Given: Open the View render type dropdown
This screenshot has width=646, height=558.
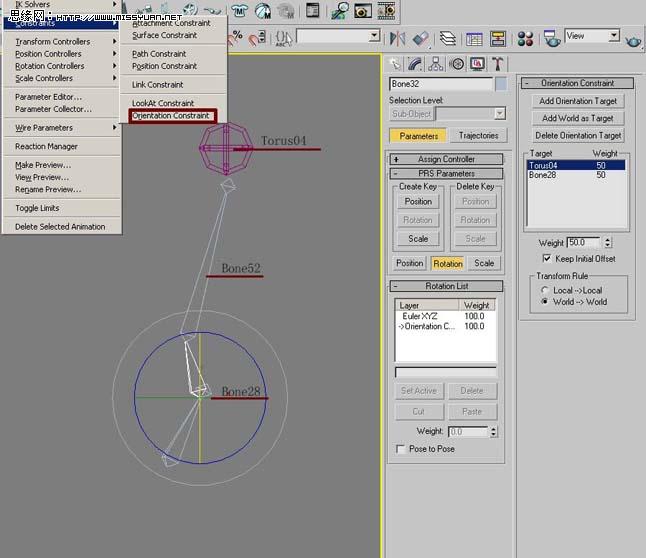Looking at the screenshot, I should point(613,35).
